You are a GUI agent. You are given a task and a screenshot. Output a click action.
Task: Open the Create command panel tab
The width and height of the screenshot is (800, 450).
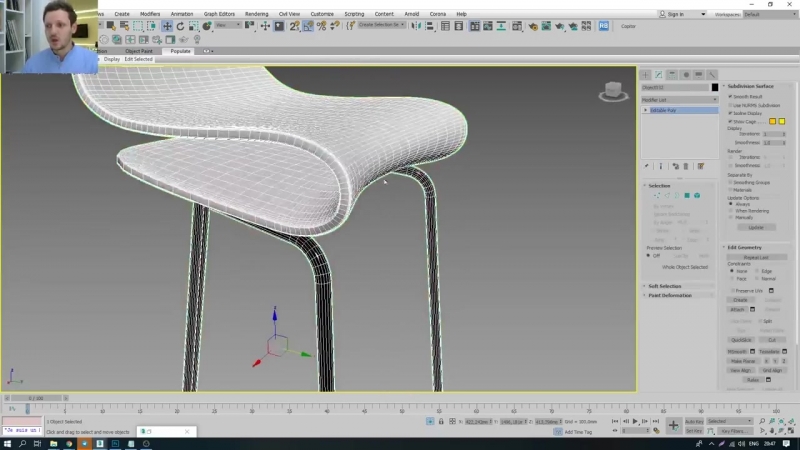(x=645, y=75)
